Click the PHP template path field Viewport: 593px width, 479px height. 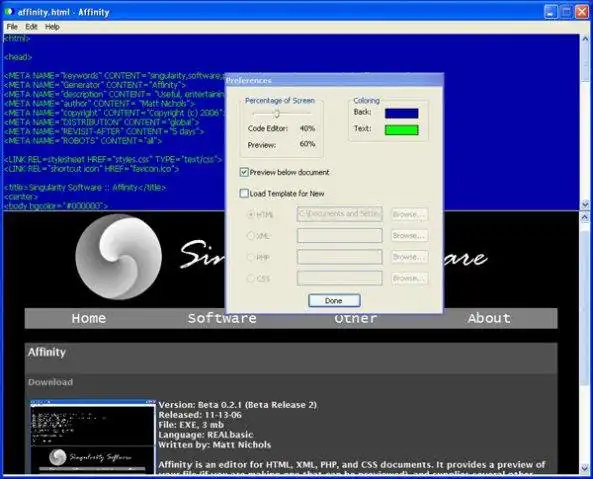tap(340, 257)
